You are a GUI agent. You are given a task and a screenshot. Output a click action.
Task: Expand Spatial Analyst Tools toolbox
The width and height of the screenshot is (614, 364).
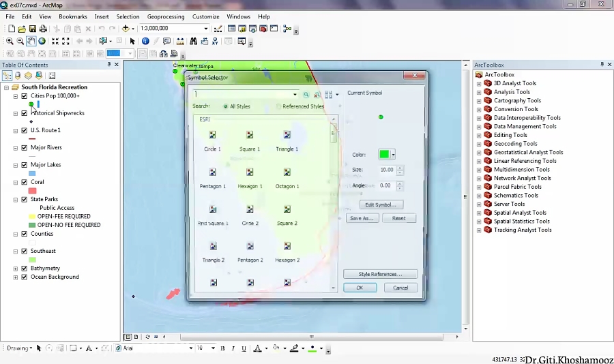(479, 213)
